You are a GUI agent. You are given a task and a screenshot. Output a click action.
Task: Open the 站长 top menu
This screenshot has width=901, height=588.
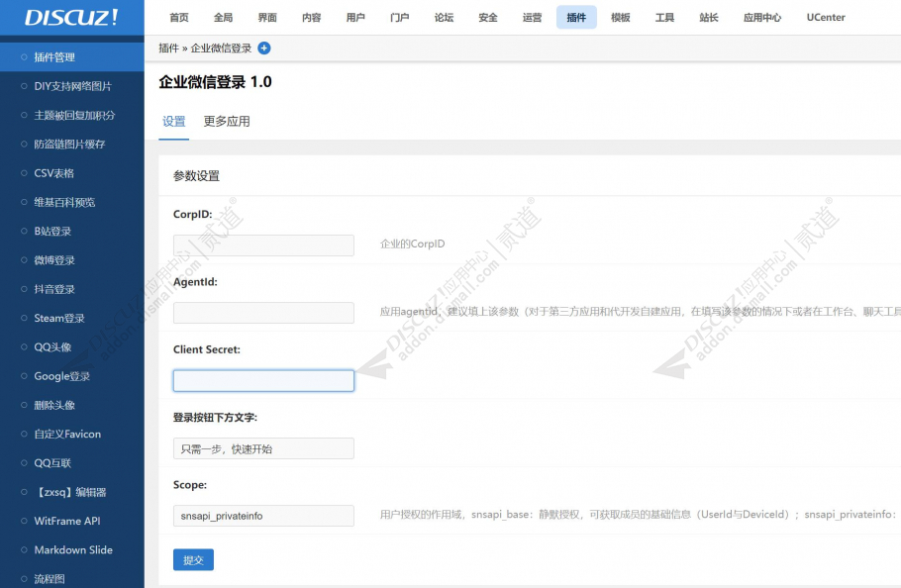tap(709, 17)
